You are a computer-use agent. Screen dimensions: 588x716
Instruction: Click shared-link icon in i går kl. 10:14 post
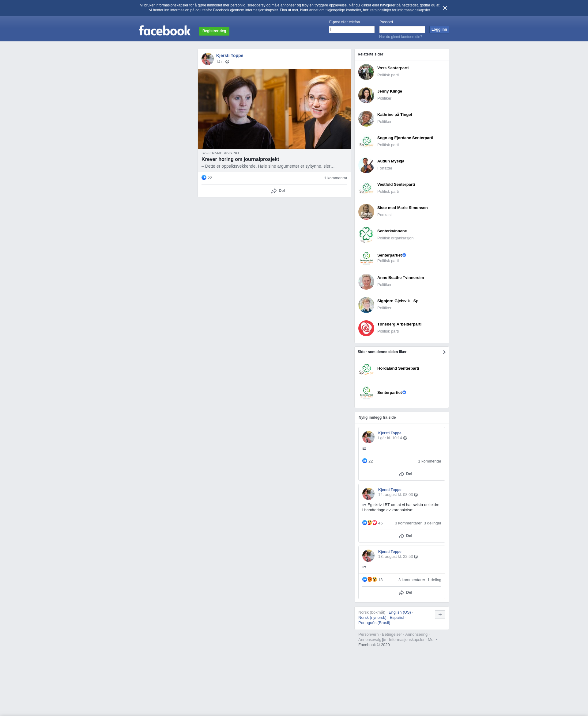point(364,448)
